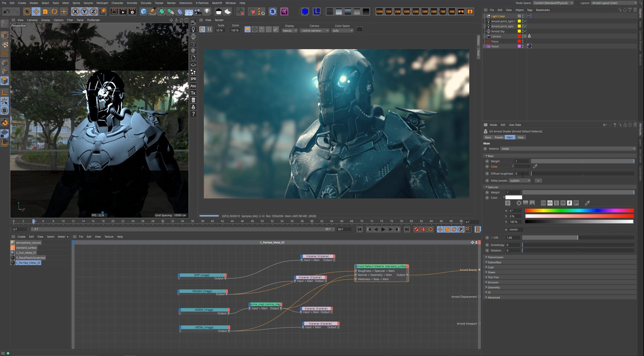
Task: Toggle X axis lock
Action: pos(75,11)
